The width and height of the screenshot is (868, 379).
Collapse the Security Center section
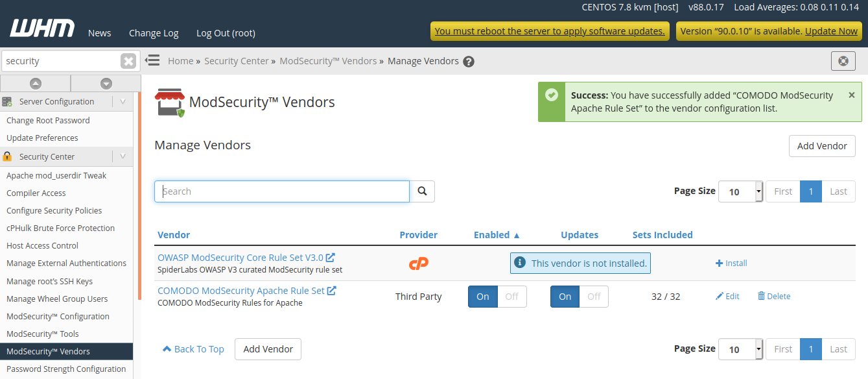coord(123,156)
